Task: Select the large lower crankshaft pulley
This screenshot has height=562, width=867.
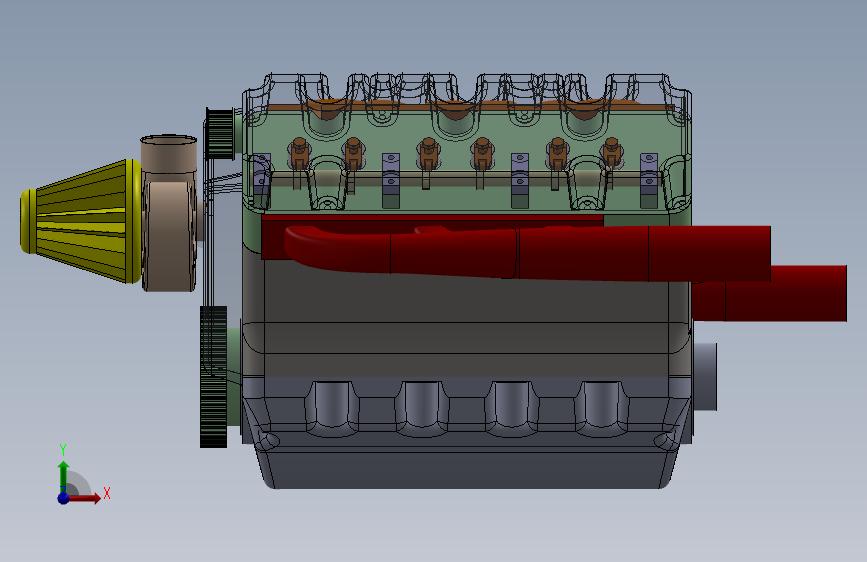Action: 213,377
